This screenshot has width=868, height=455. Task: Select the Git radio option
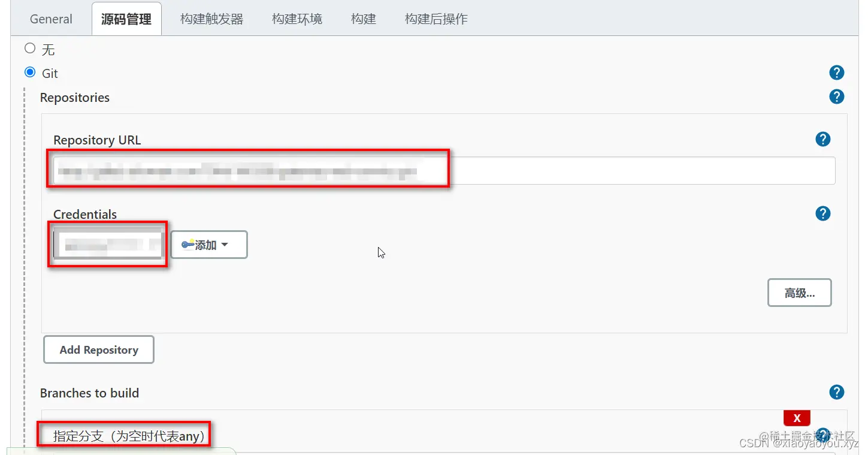coord(30,73)
